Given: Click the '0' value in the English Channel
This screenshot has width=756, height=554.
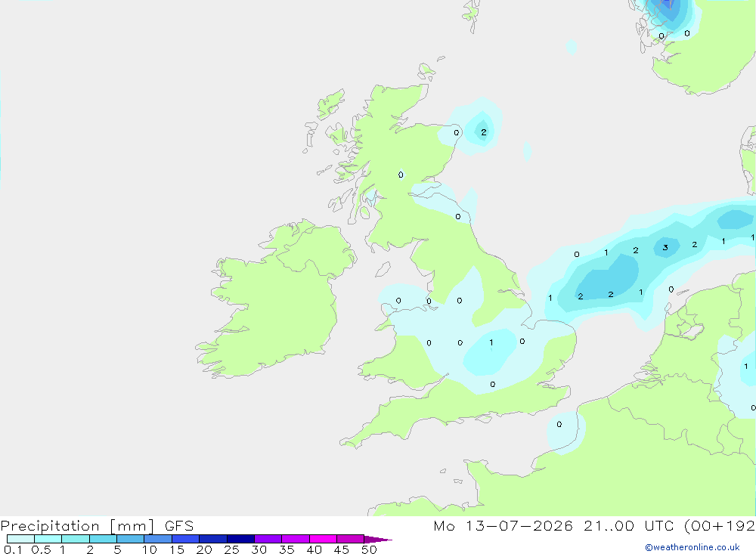Looking at the screenshot, I should 559,424.
